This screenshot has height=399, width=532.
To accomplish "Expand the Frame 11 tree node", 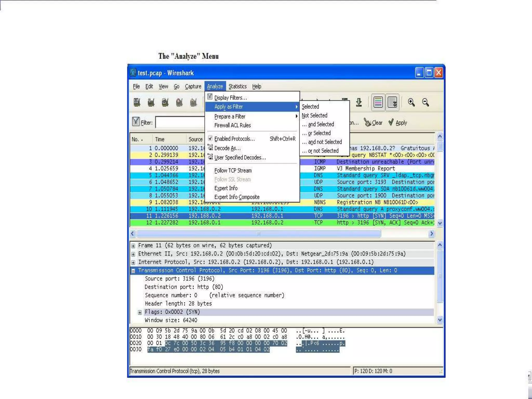I will [133, 246].
